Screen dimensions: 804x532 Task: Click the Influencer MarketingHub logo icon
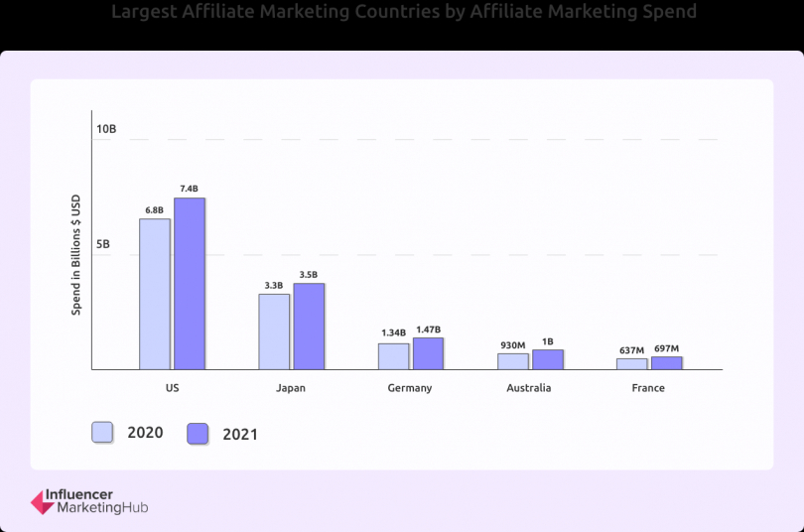click(x=42, y=502)
